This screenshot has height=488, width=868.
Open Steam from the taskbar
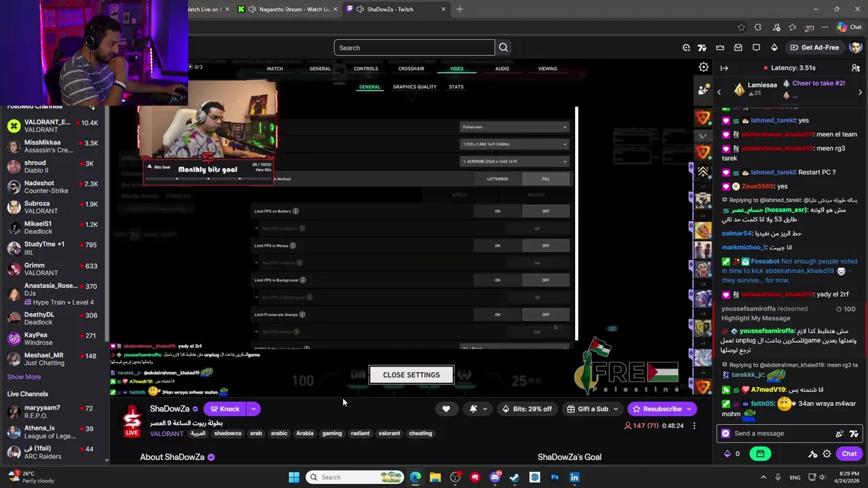point(515,477)
